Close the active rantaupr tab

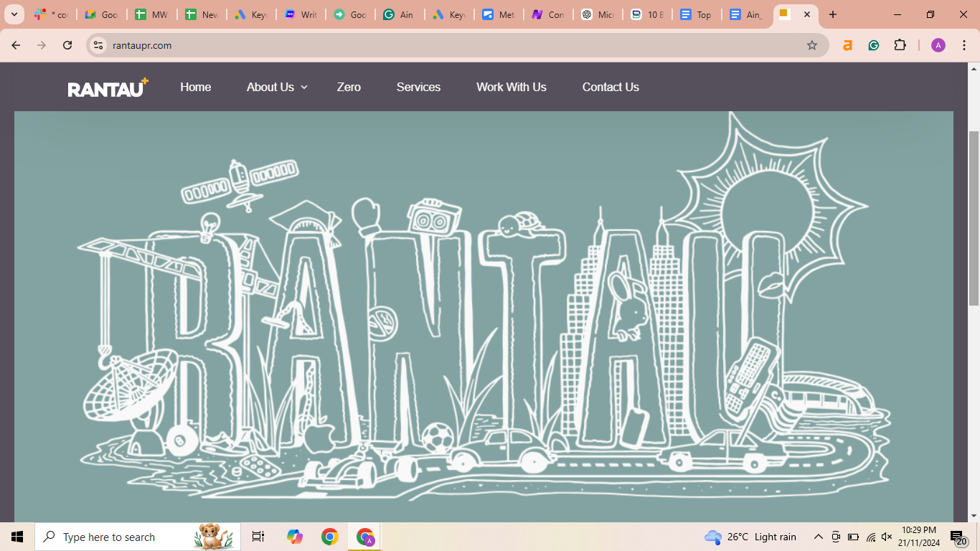point(807,14)
